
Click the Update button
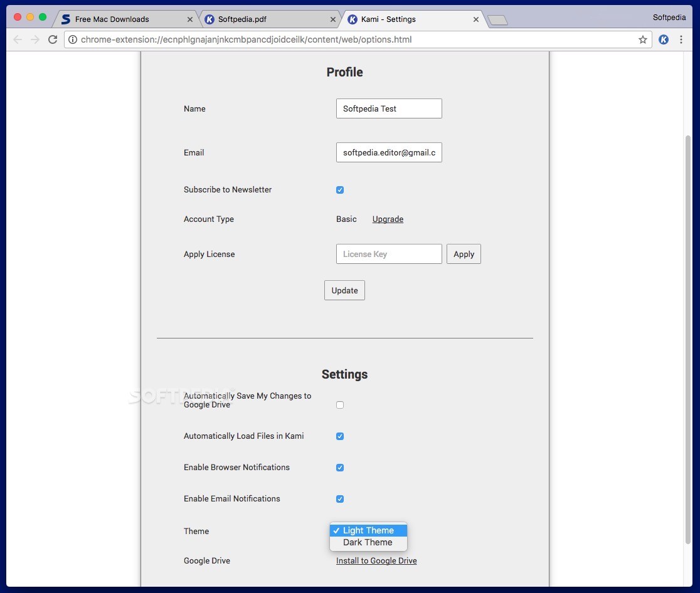pyautogui.click(x=344, y=290)
